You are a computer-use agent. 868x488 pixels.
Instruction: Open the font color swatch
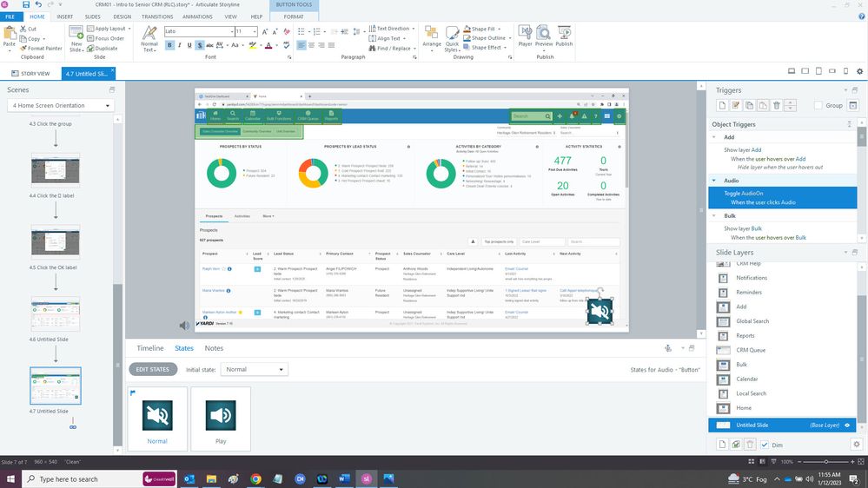point(268,46)
